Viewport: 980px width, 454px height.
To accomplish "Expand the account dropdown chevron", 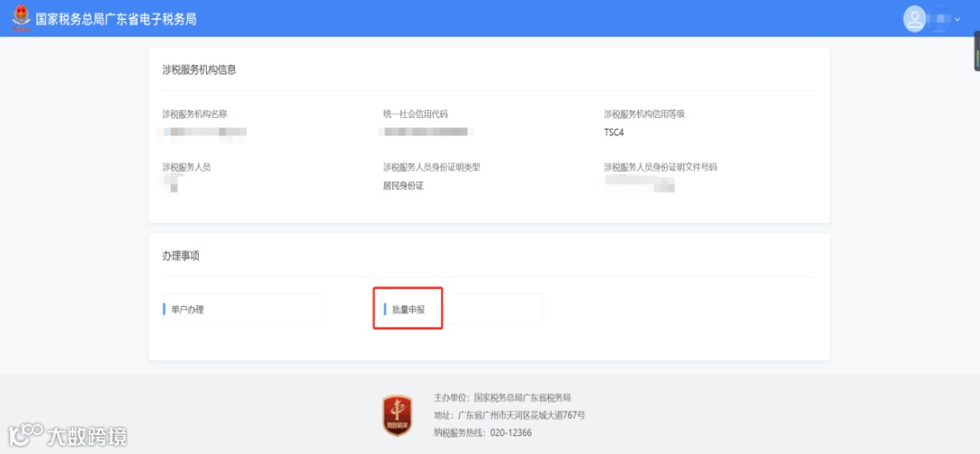I will [957, 20].
